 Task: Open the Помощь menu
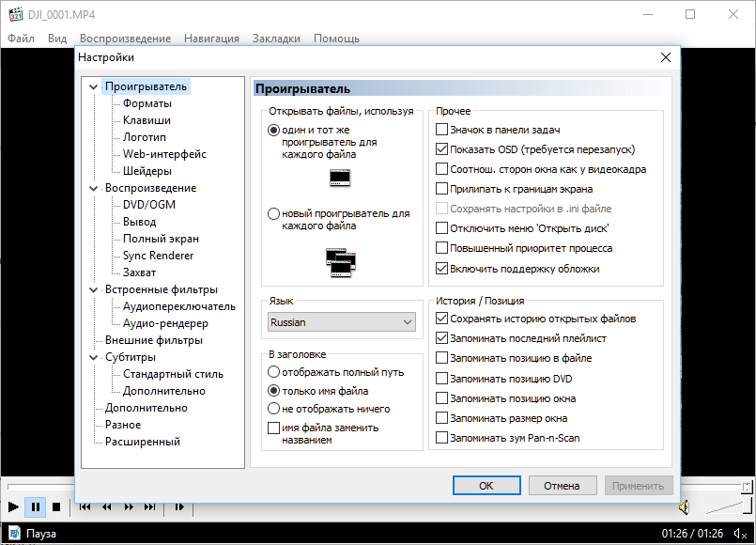pyautogui.click(x=336, y=39)
